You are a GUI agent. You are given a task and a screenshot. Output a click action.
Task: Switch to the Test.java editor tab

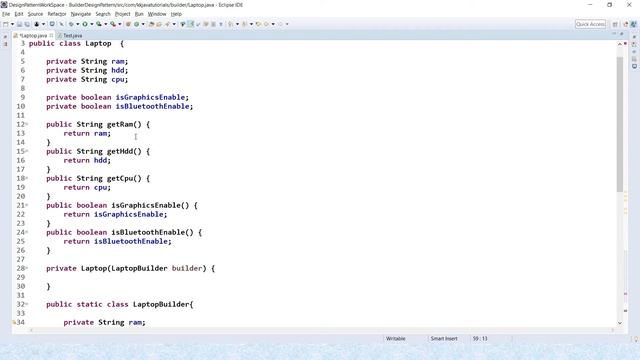(70, 36)
